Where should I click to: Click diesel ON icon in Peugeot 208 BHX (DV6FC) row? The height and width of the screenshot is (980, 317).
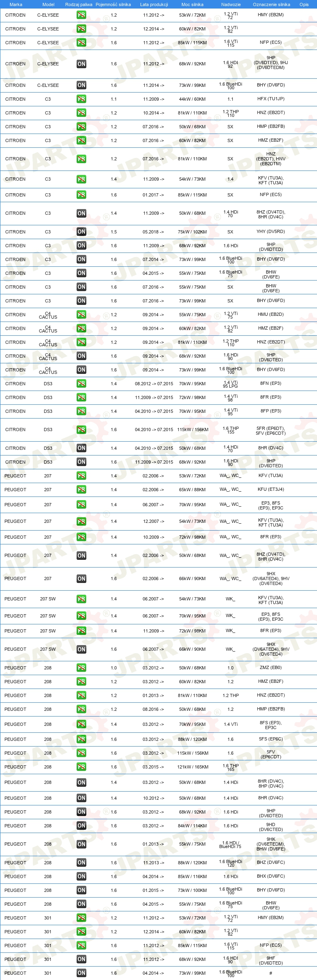click(x=81, y=876)
